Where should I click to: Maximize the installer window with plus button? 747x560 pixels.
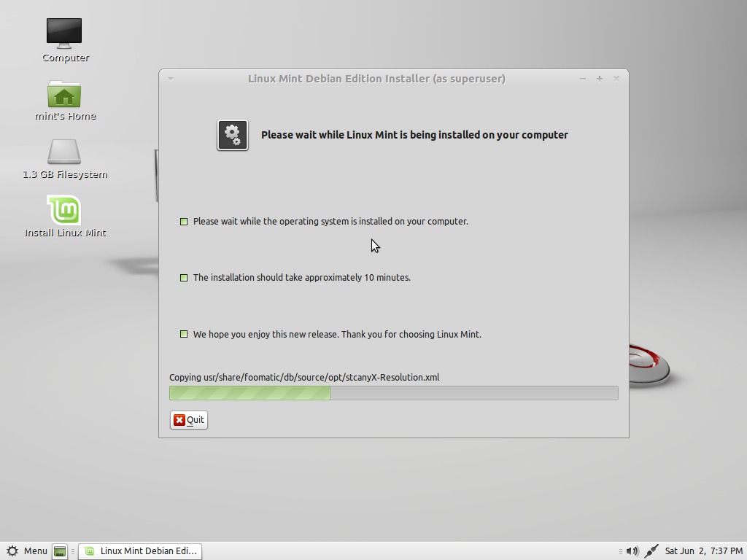pyautogui.click(x=600, y=79)
